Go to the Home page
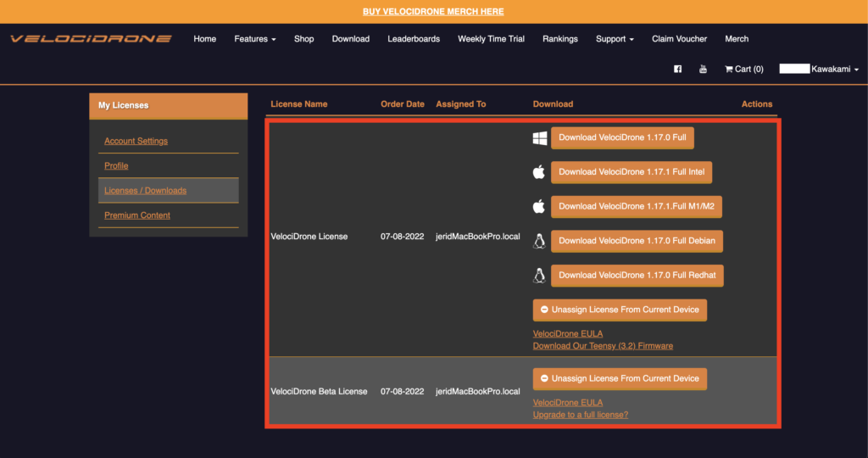 click(x=205, y=39)
